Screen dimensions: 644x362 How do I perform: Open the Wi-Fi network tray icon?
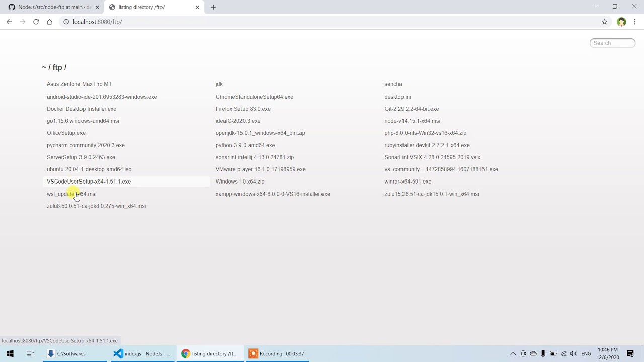(563, 353)
